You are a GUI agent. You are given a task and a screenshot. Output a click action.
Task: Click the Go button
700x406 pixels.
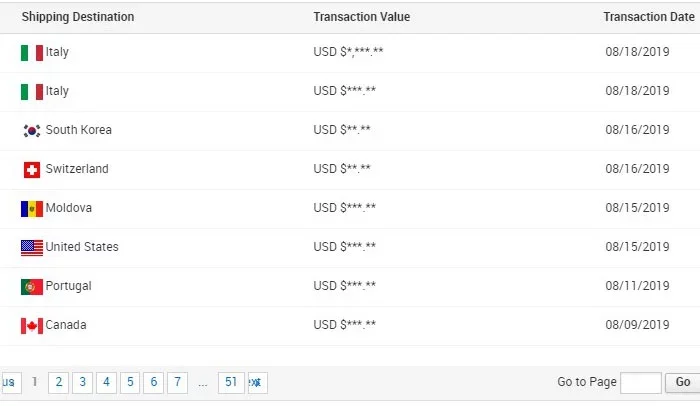coord(683,383)
